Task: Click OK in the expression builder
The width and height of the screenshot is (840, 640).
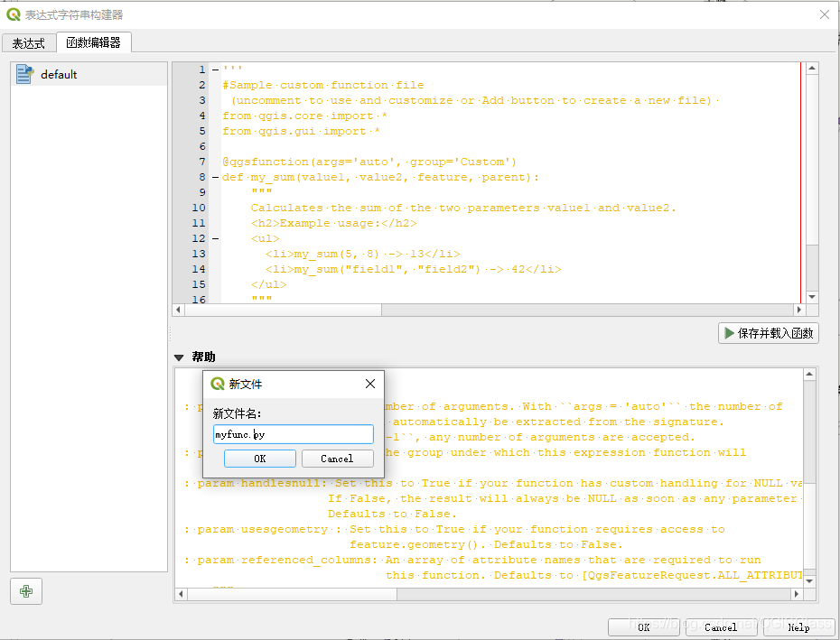Action: tap(644, 627)
